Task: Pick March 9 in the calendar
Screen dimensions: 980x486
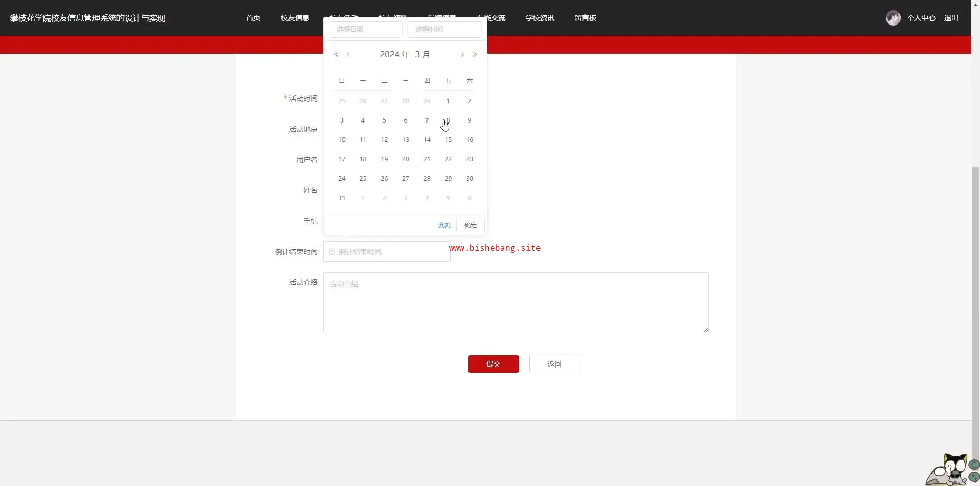Action: click(470, 120)
